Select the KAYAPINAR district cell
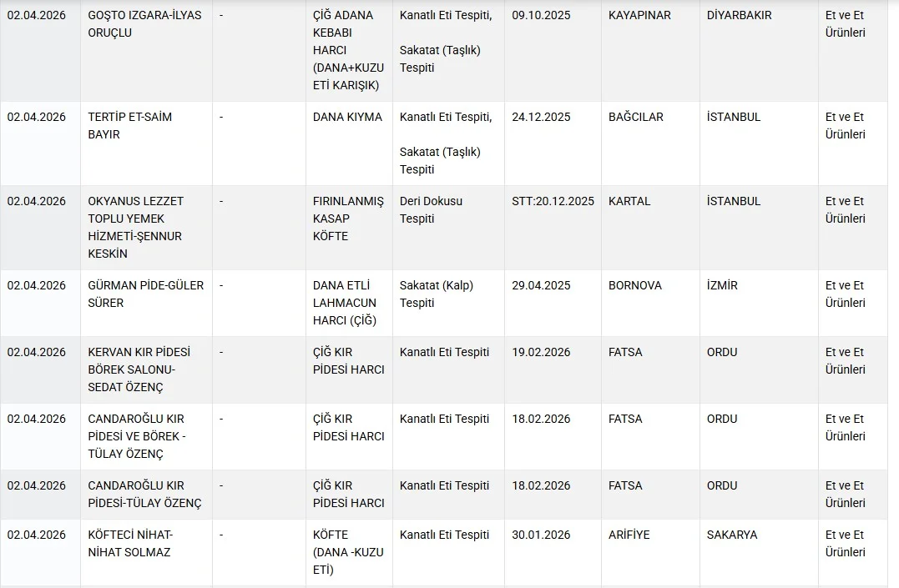Image resolution: width=899 pixels, height=588 pixels. (639, 15)
